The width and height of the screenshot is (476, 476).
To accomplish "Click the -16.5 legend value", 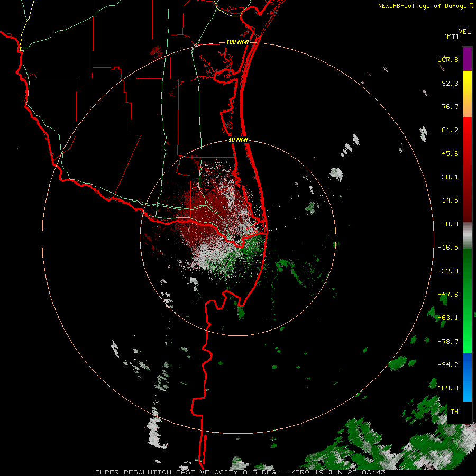I will [448, 248].
